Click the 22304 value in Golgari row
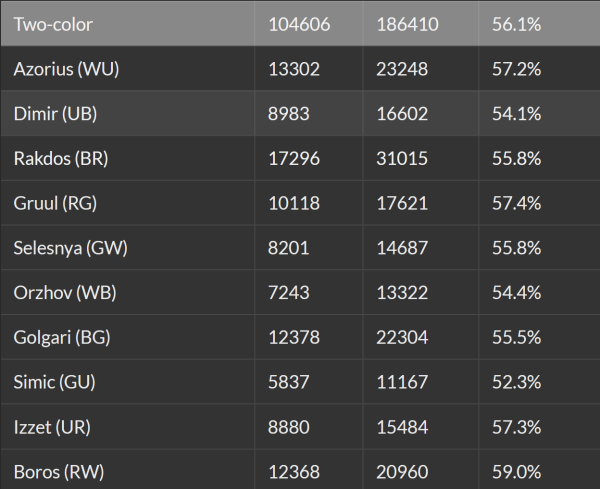 click(x=403, y=338)
